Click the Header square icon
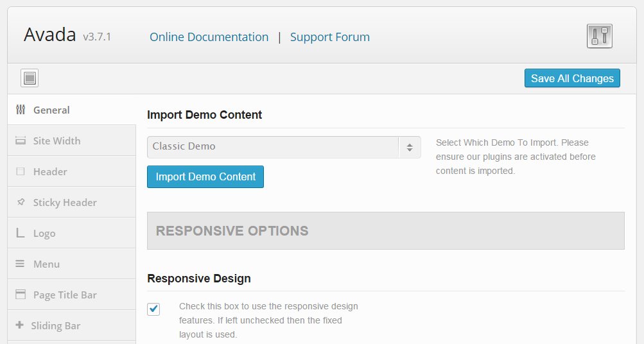Image resolution: width=644 pixels, height=344 pixels. click(x=21, y=171)
